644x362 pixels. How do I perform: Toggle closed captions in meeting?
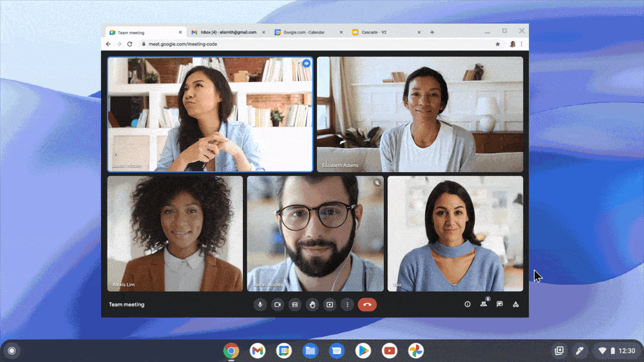pyautogui.click(x=295, y=305)
